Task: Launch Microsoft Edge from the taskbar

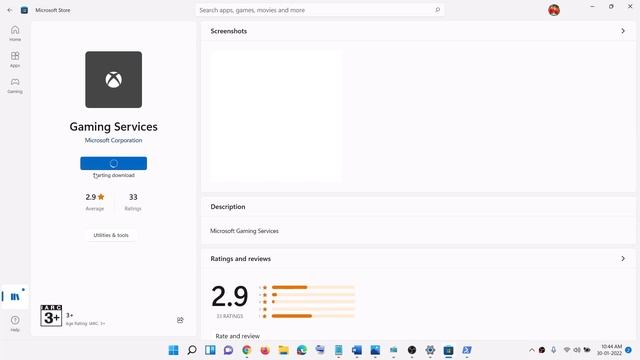Action: [x=302, y=350]
